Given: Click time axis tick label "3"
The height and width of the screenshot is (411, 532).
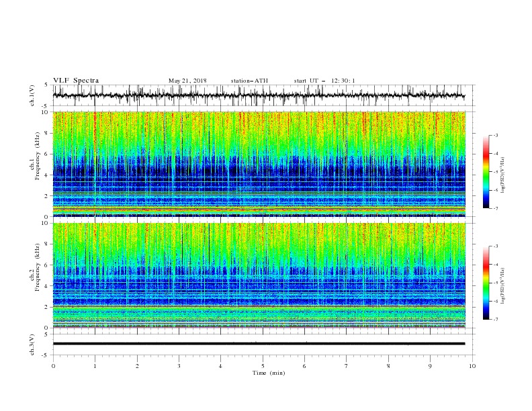Looking at the screenshot, I should click(x=179, y=366).
